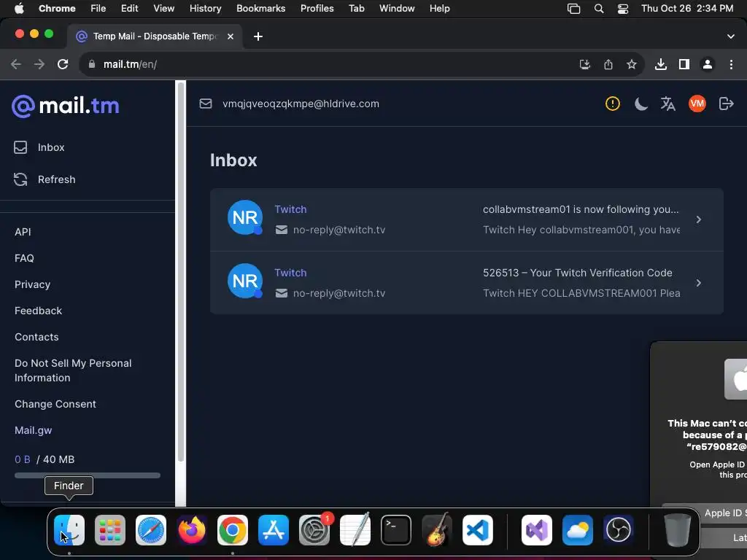The image size is (747, 560).
Task: Open the History menu
Action: [x=205, y=9]
